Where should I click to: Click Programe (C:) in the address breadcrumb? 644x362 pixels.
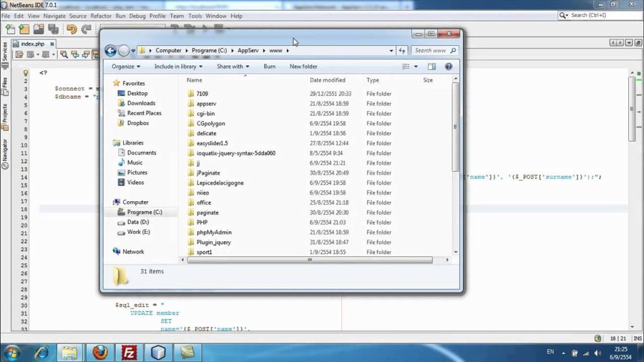coord(209,50)
